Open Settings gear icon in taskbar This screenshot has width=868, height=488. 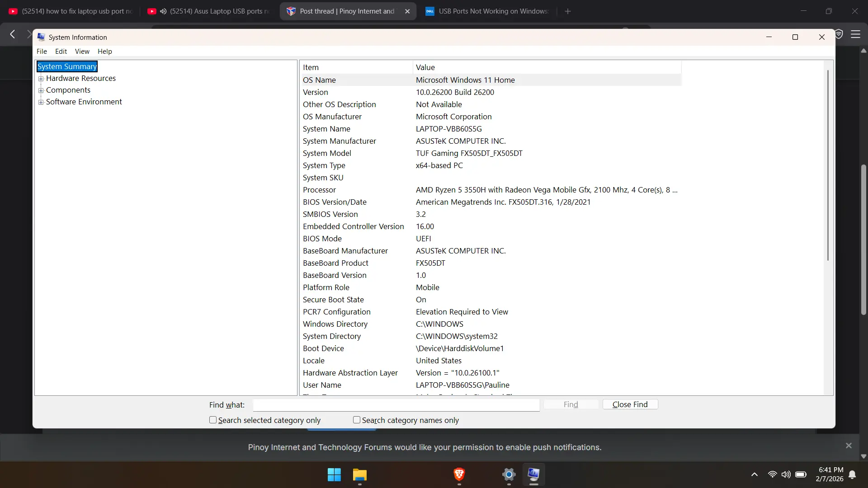coord(509,474)
